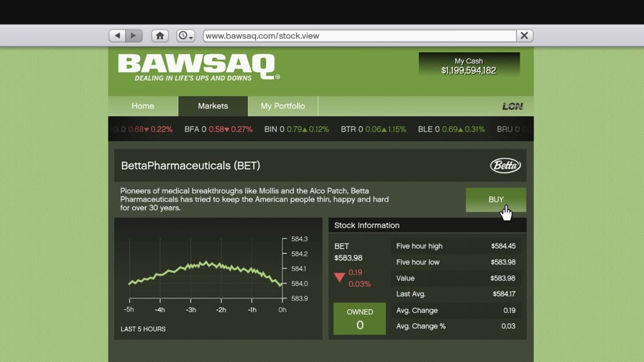The image size is (644, 362).
Task: Switch to the My Portfolio tab
Action: tap(283, 106)
